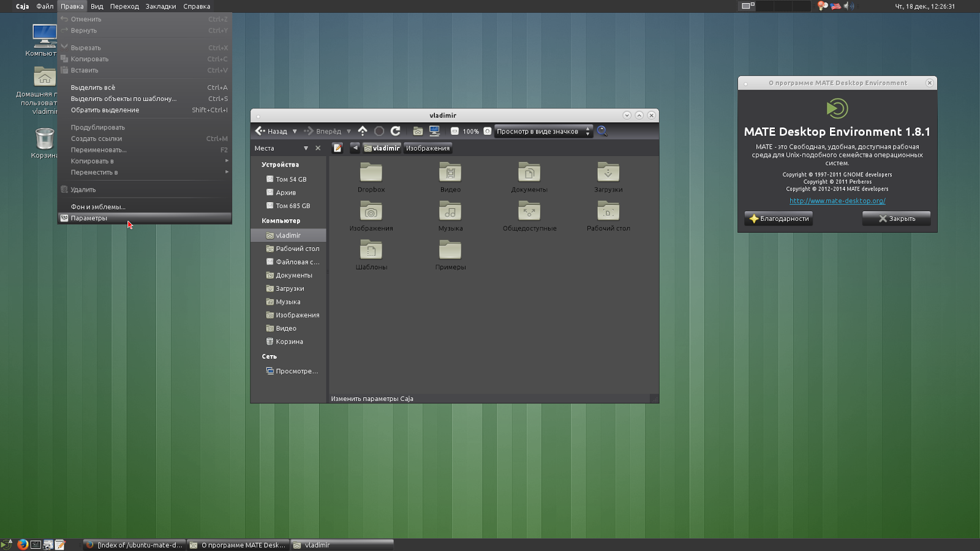The image size is (980, 551).
Task: Open Рабочий стол in the sidebar
Action: coord(288,249)
